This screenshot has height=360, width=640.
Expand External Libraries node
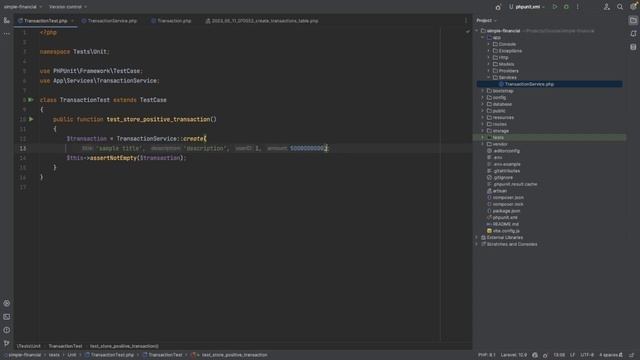477,238
